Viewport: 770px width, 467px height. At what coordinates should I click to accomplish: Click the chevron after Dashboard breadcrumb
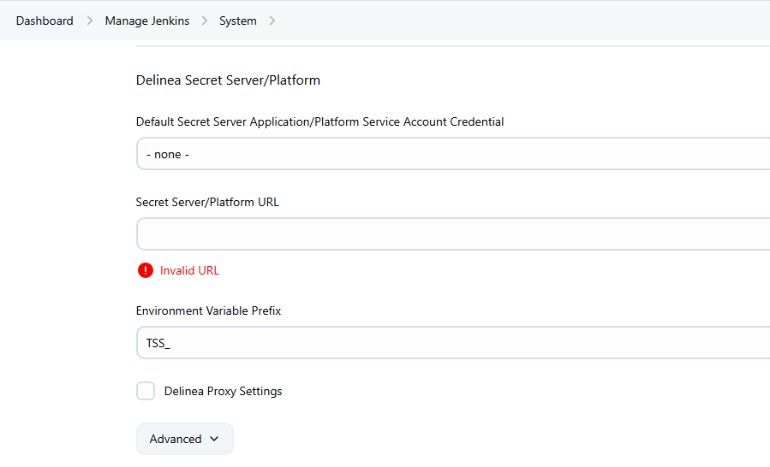pos(89,21)
